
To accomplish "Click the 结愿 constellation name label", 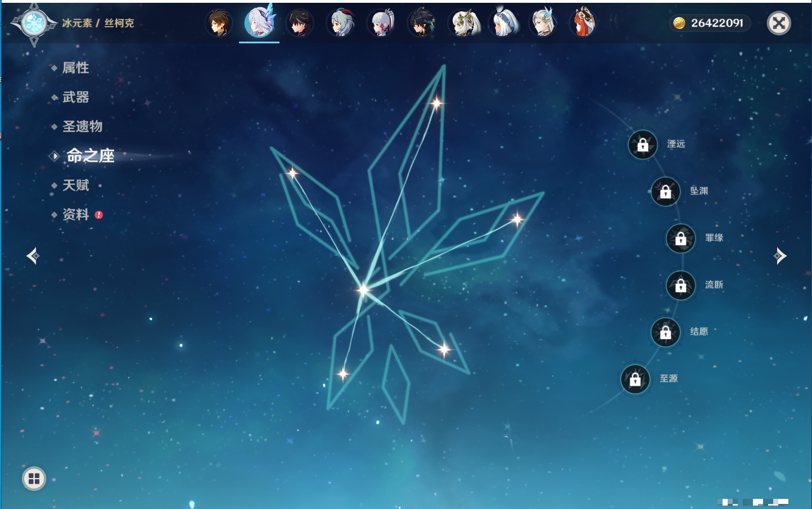I will click(699, 332).
